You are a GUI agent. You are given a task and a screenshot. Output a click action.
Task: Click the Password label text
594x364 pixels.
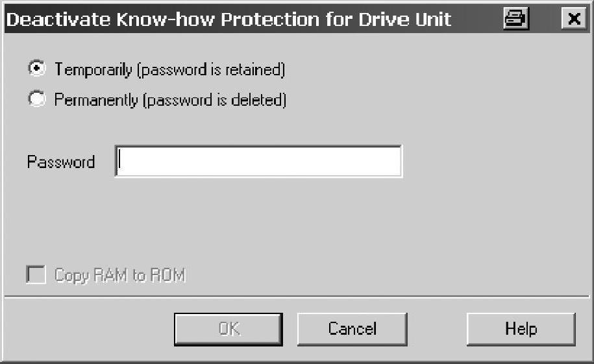pyautogui.click(x=61, y=162)
